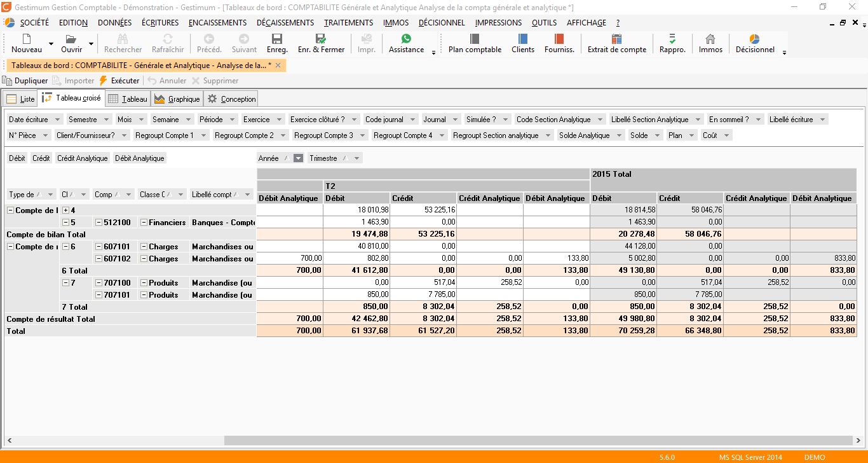Collapse account 707100 row
This screenshot has width=868, height=463.
click(x=98, y=283)
